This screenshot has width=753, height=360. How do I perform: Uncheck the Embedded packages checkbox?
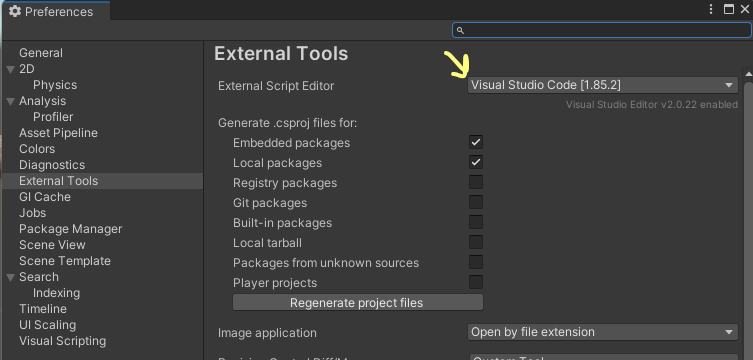pyautogui.click(x=476, y=142)
